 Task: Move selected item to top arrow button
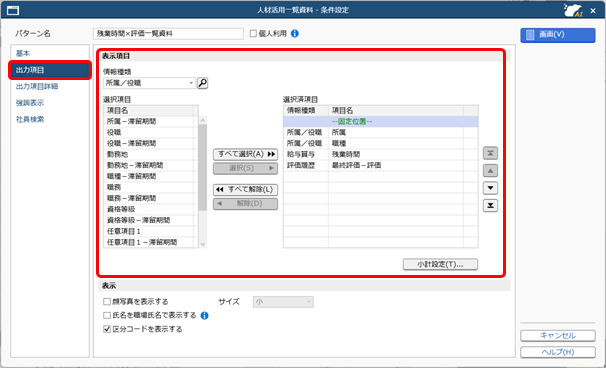click(490, 153)
